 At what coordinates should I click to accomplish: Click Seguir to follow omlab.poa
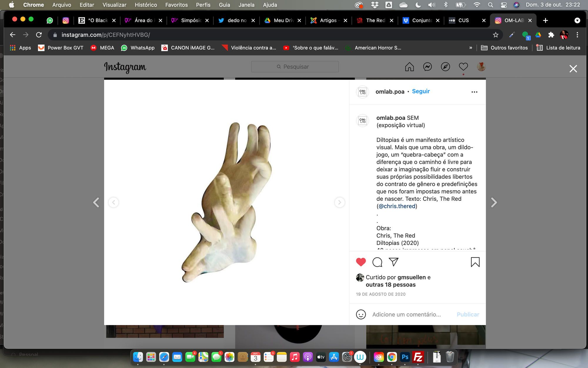pos(421,91)
